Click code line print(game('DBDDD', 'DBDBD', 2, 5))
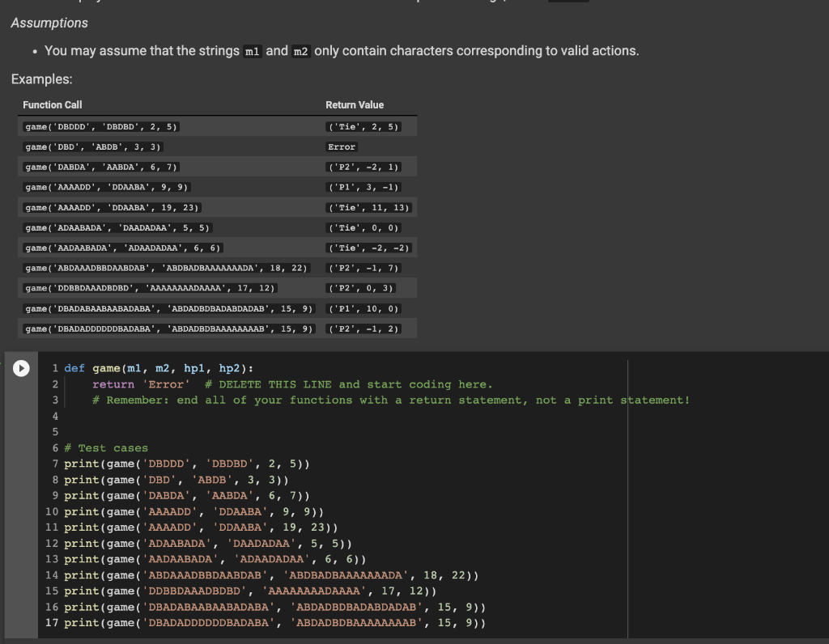829x644 pixels. [x=187, y=464]
